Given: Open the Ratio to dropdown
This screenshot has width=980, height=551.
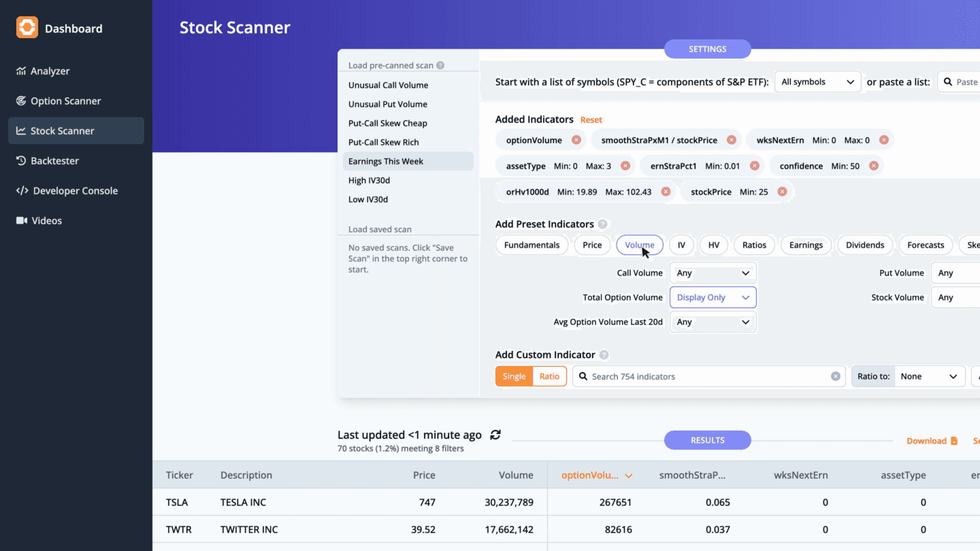Looking at the screenshot, I should point(929,376).
